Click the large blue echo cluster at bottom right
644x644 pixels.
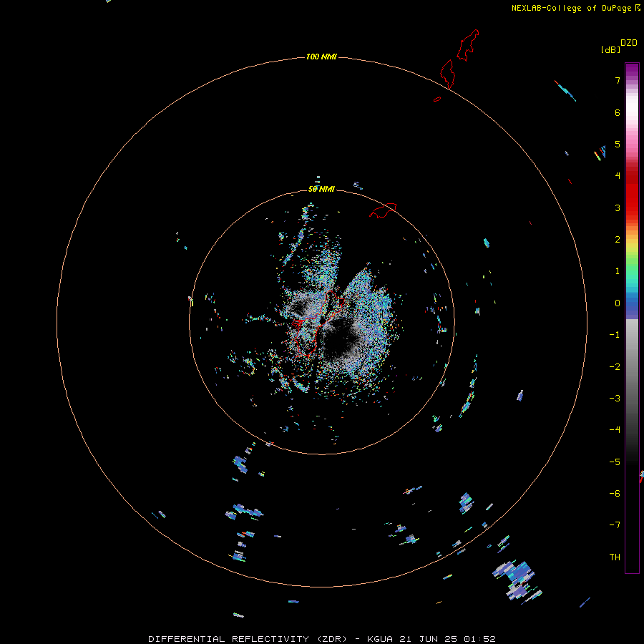click(x=517, y=580)
